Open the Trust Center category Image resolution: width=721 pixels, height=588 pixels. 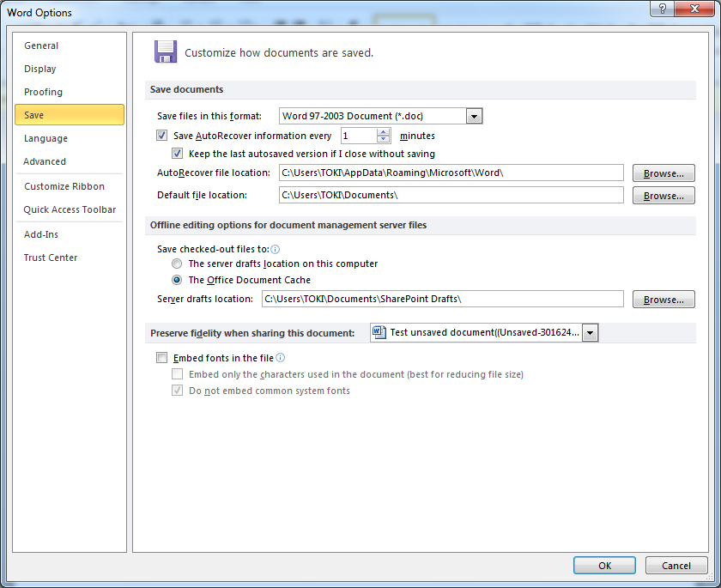point(70,258)
